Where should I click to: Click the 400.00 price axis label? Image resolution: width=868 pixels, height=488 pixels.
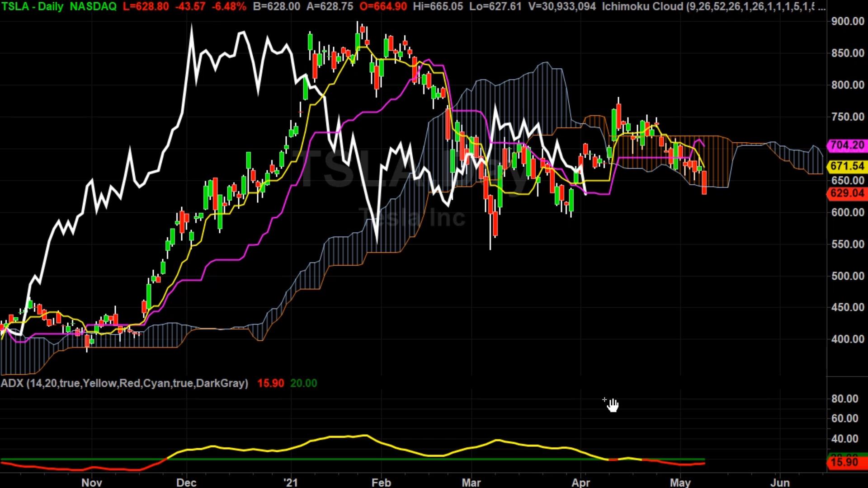tap(848, 339)
